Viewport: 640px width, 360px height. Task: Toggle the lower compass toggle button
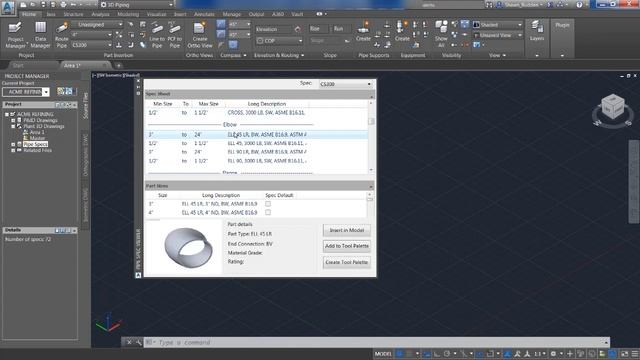click(221, 35)
